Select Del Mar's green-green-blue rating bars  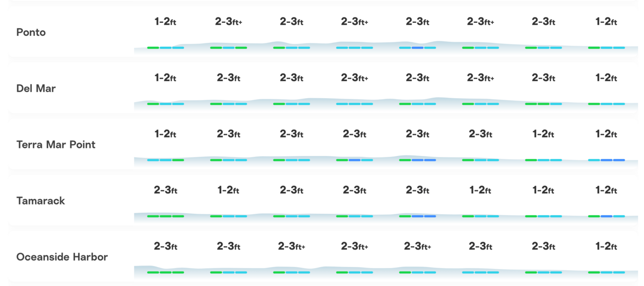543,104
